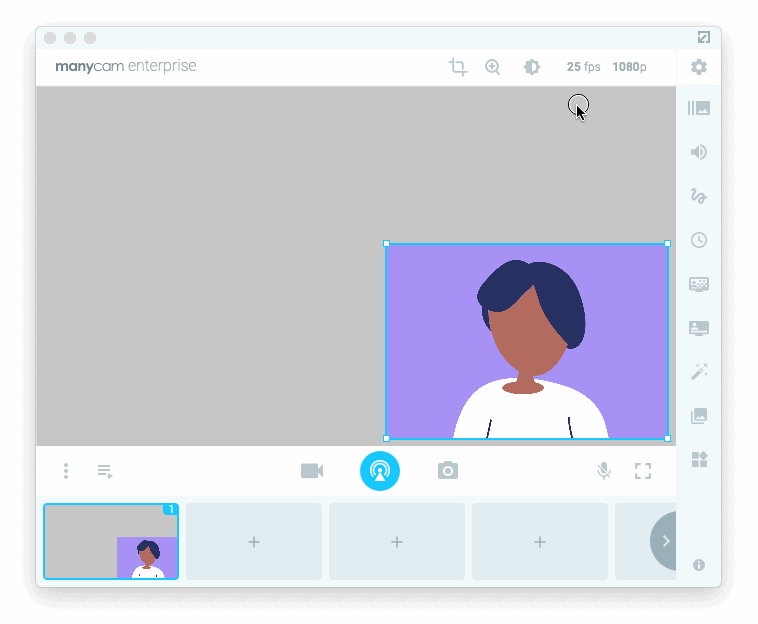This screenshot has height=624, width=758.
Task: Open the Media gallery images panel
Action: click(699, 416)
